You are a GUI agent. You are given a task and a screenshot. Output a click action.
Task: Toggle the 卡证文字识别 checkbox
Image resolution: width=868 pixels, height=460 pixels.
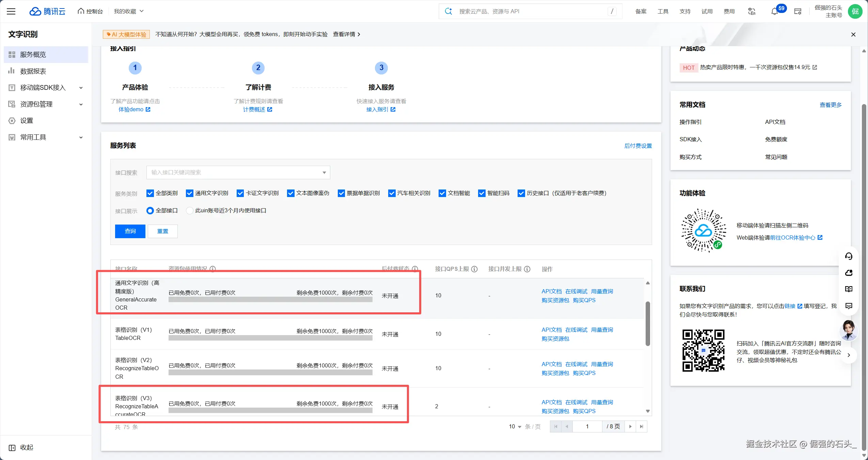(240, 193)
